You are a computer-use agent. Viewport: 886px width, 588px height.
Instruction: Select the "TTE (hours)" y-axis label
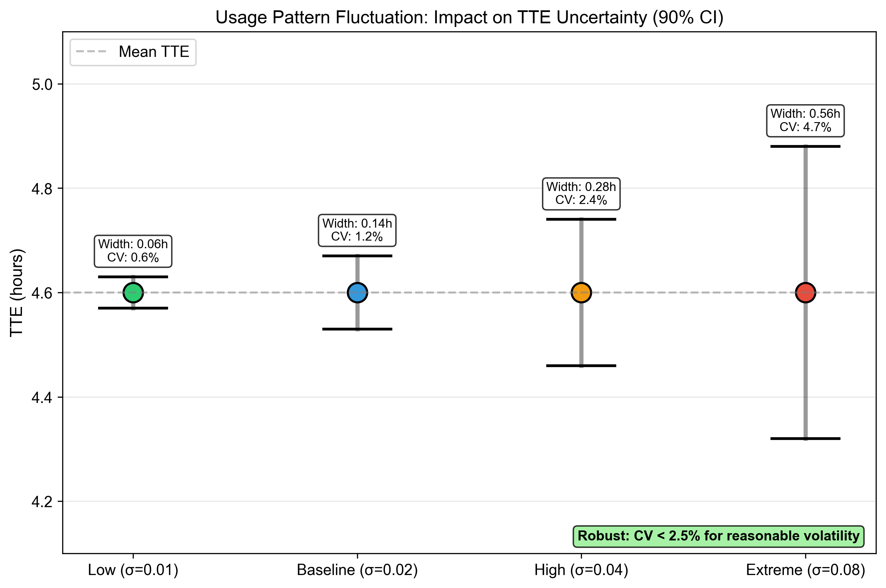pos(17,293)
